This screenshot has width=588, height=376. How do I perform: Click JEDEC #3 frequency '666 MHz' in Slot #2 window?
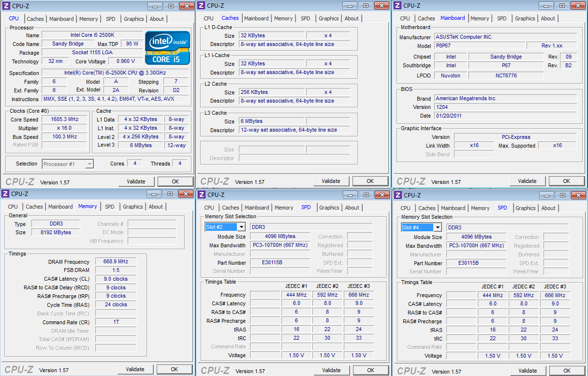click(359, 295)
